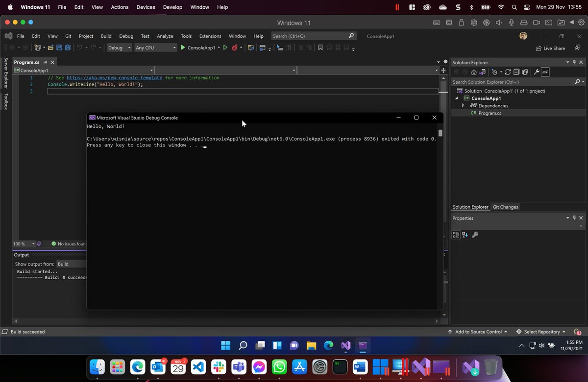Click the Live Share button
This screenshot has height=382, width=588.
click(550, 48)
